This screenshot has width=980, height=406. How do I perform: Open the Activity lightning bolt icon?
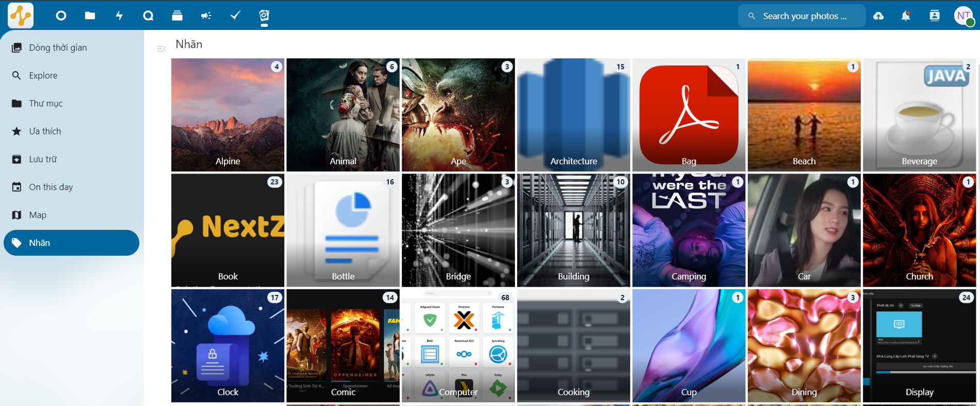[x=119, y=15]
